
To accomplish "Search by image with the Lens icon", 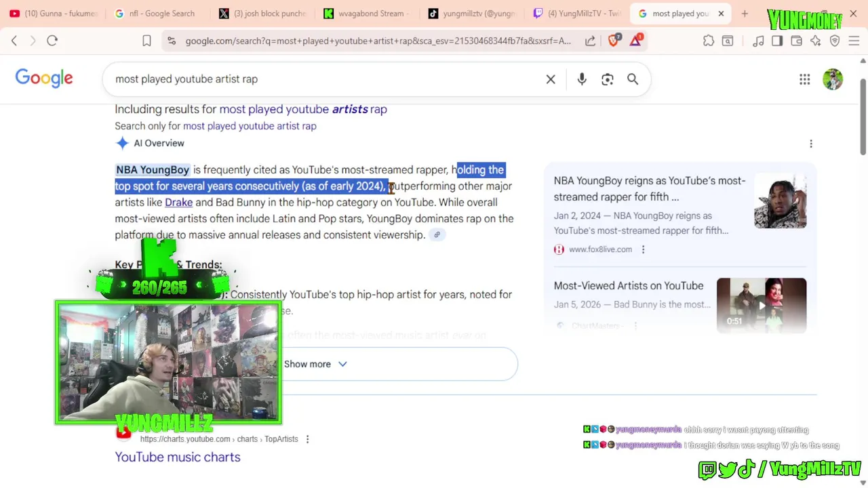I will coord(608,79).
